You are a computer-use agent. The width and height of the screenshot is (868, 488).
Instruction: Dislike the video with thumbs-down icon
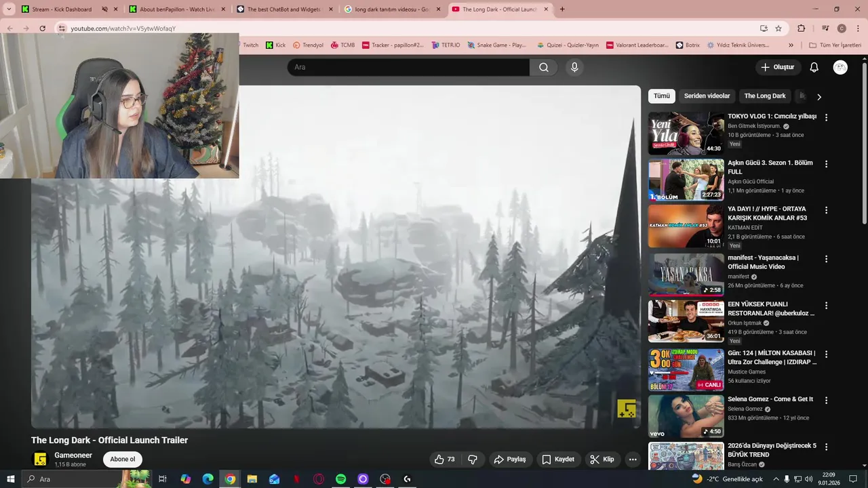pyautogui.click(x=473, y=460)
